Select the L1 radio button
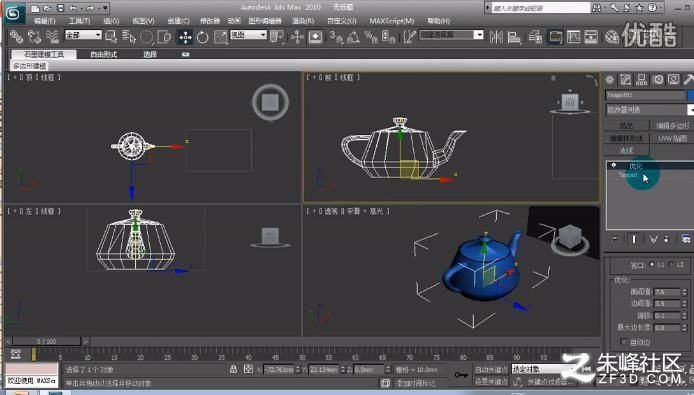This screenshot has height=395, width=694. click(652, 264)
